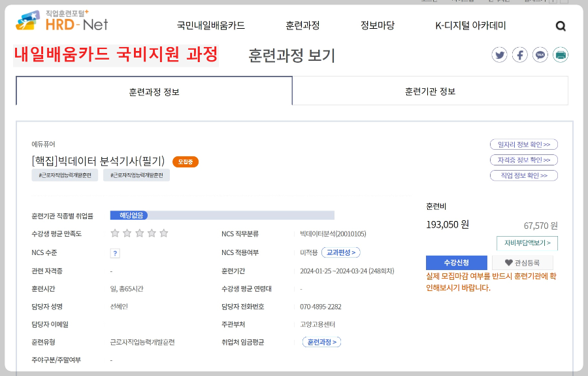Click 자격증 정보 확인 button
Image resolution: width=588 pixels, height=376 pixels.
pos(524,160)
